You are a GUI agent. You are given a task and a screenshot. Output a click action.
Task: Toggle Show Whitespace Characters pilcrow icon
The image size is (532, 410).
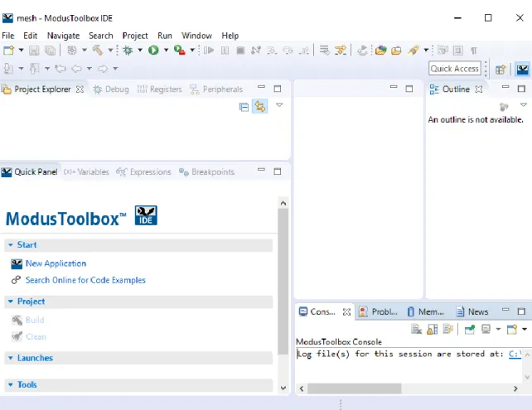(x=474, y=51)
